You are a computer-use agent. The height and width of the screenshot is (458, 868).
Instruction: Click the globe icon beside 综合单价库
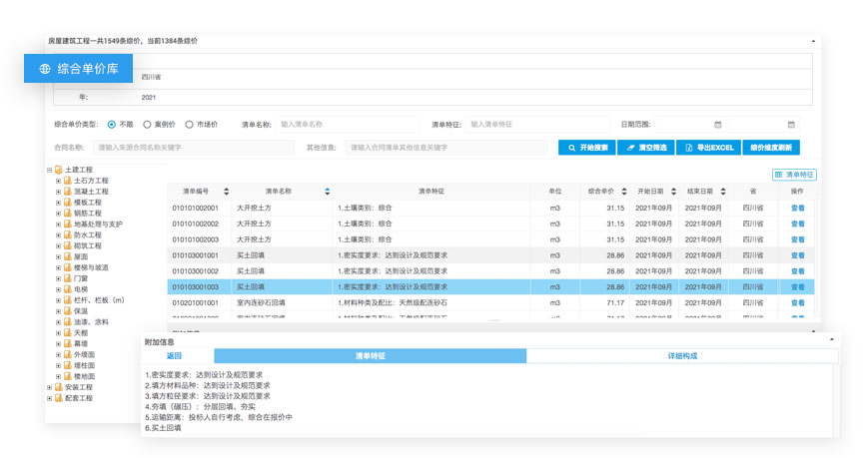pyautogui.click(x=45, y=69)
